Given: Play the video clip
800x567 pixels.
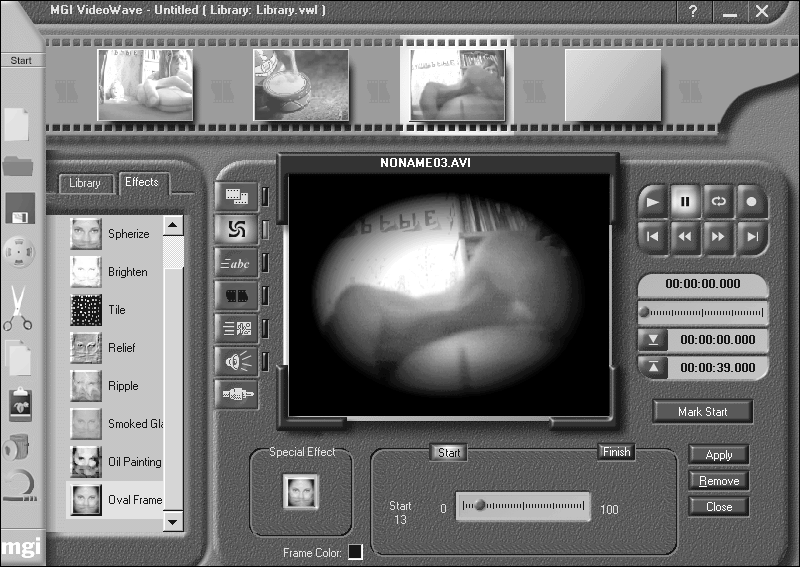Looking at the screenshot, I should 653,202.
